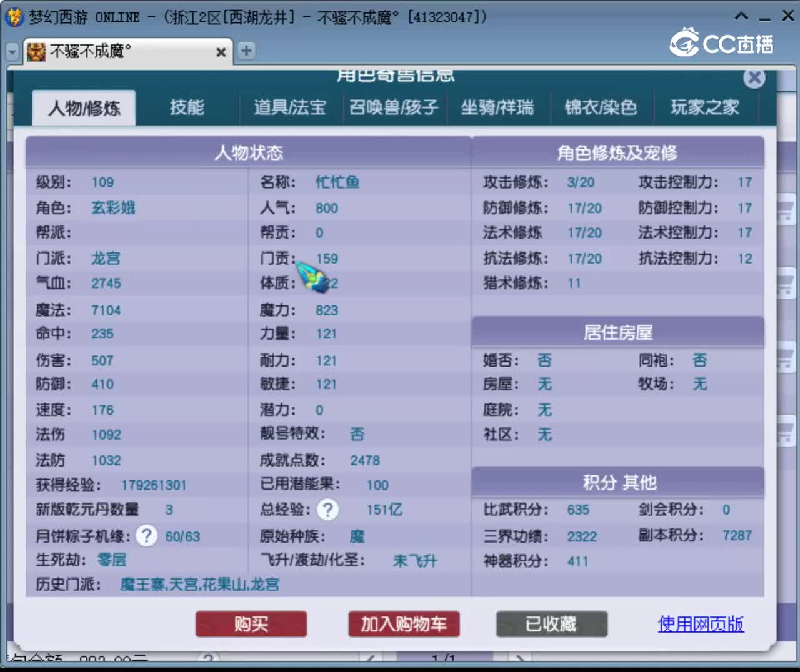The width and height of the screenshot is (800, 672).
Task: Click the 攻击修炼 value 3/20
Action: tap(581, 182)
